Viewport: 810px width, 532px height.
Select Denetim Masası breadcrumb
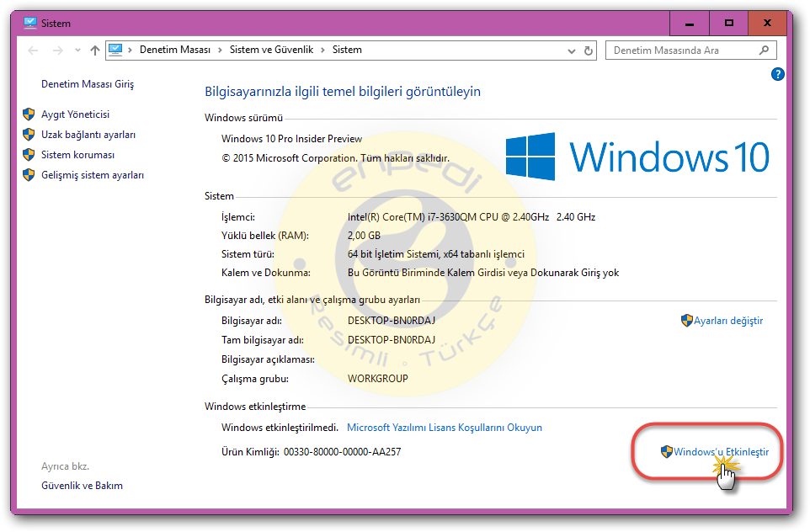click(175, 51)
